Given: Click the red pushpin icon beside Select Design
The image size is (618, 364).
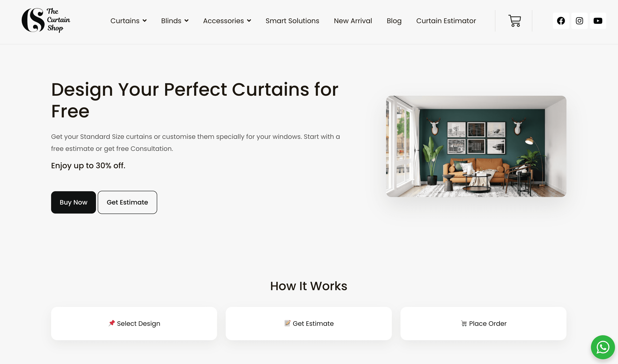Looking at the screenshot, I should [112, 323].
